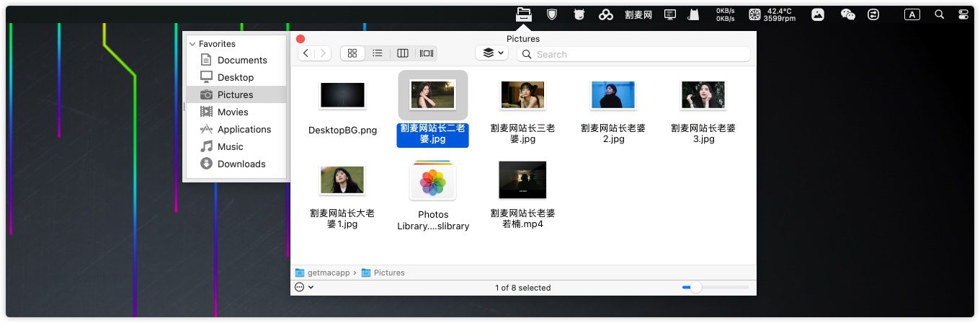Open the stacked layers group-by dropdown
The height and width of the screenshot is (323, 980).
pos(492,53)
